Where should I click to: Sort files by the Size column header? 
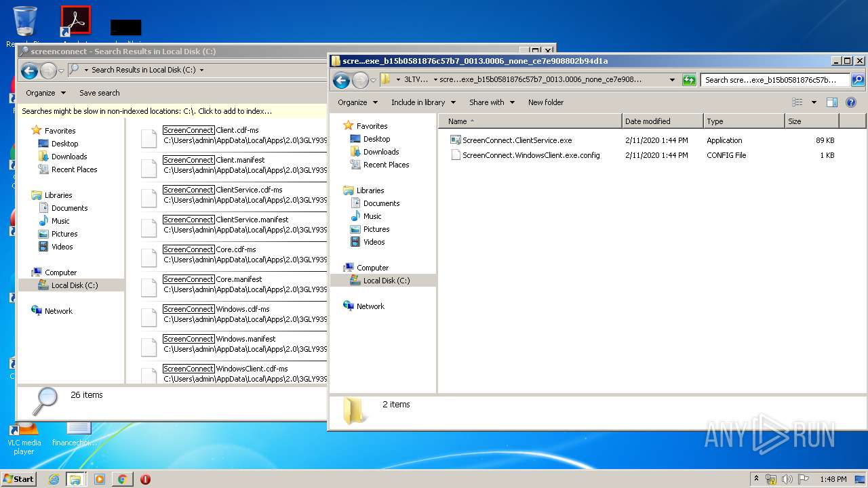[812, 121]
